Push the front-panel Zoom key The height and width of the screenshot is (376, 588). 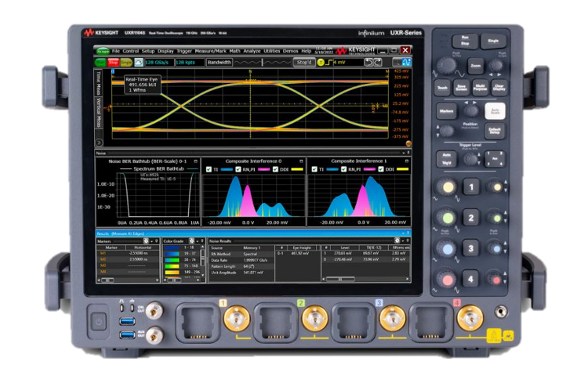476,66
